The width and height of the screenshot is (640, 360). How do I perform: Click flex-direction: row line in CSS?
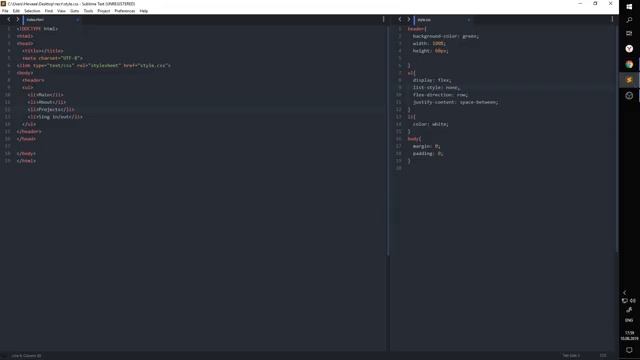point(440,95)
